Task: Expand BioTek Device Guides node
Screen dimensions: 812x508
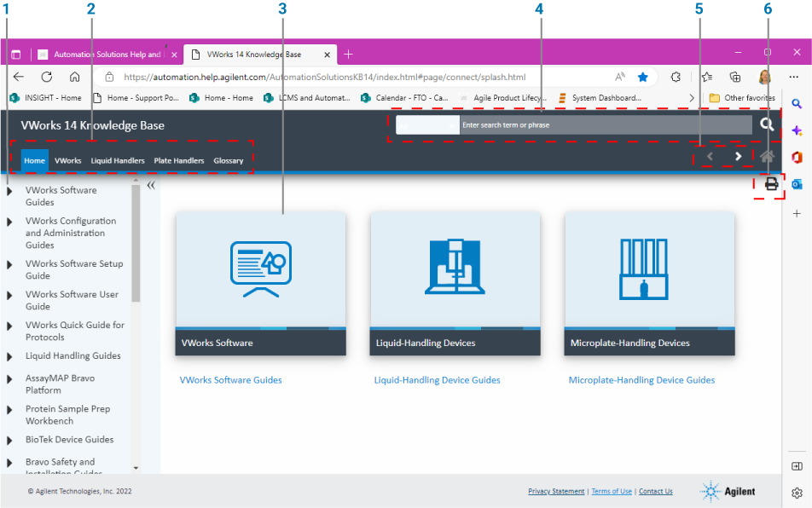Action: pyautogui.click(x=9, y=441)
